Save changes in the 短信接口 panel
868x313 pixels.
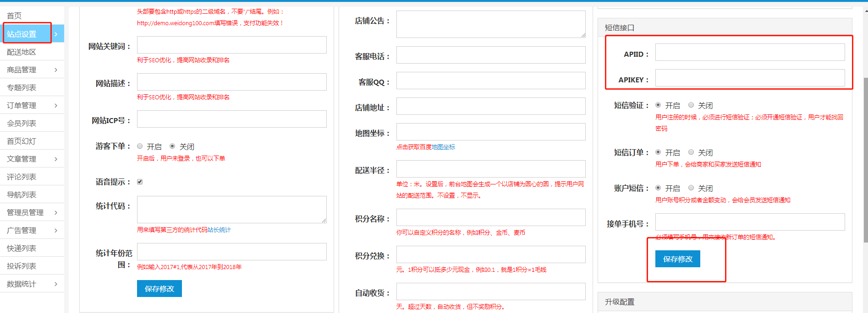coord(677,259)
